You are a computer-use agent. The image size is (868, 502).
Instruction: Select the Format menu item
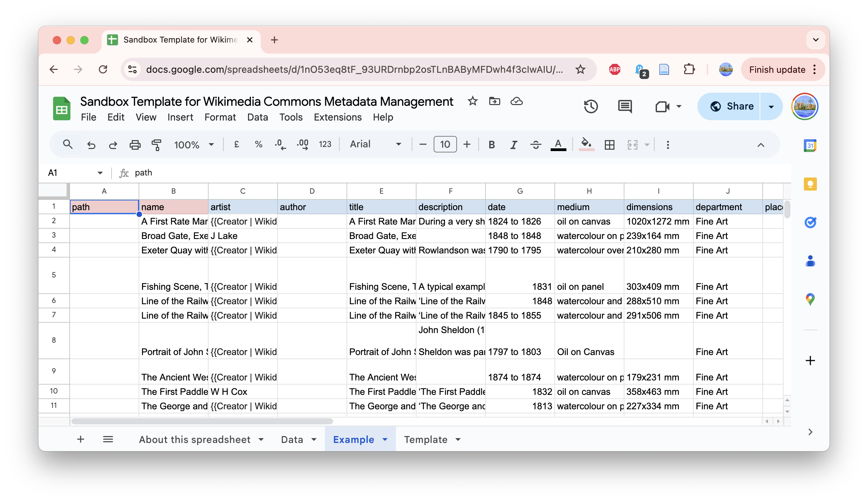220,117
